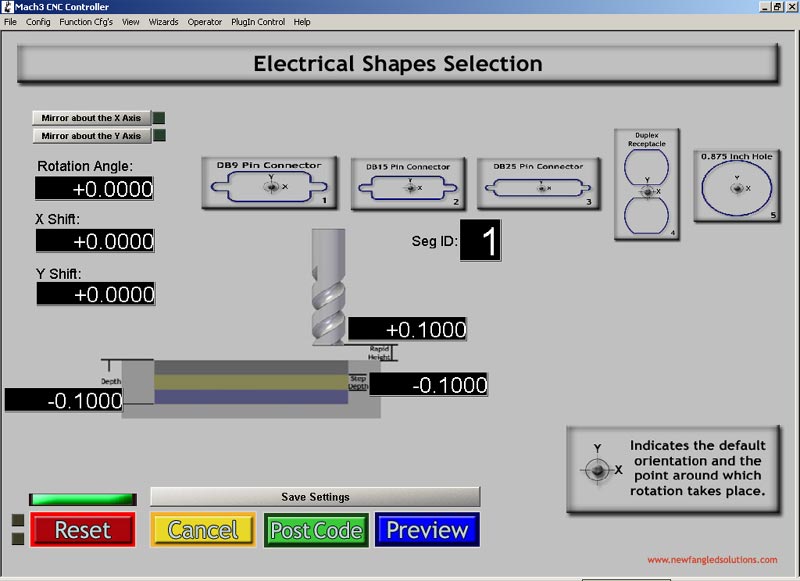Open the Function Cfg's menu
Screen dimensions: 800x581
coord(86,22)
